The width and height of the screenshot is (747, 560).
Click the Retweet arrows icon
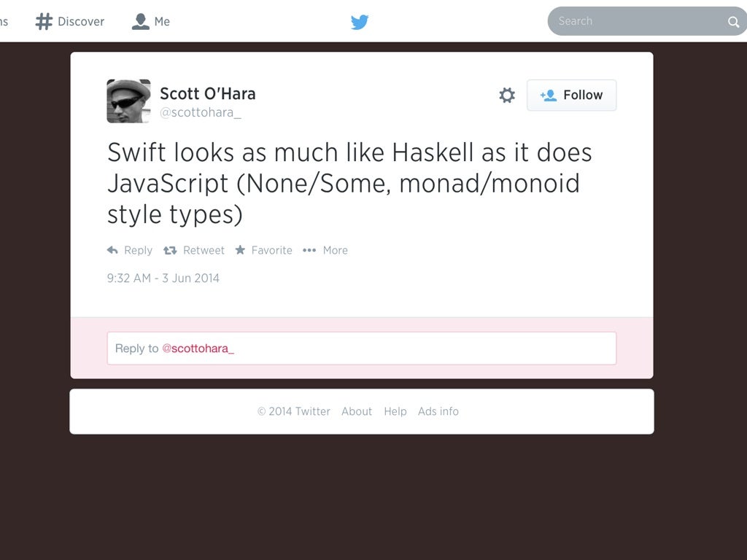(x=170, y=250)
